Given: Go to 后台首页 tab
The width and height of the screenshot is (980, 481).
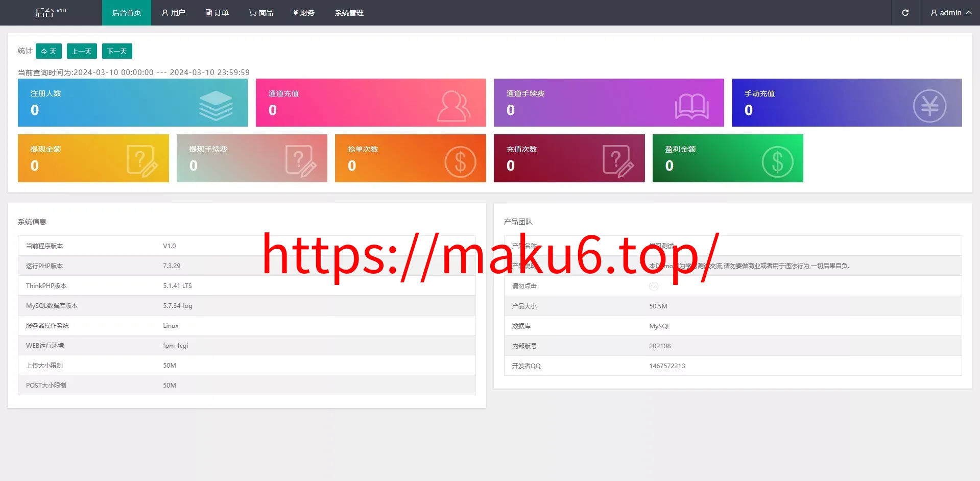Looking at the screenshot, I should (127, 13).
